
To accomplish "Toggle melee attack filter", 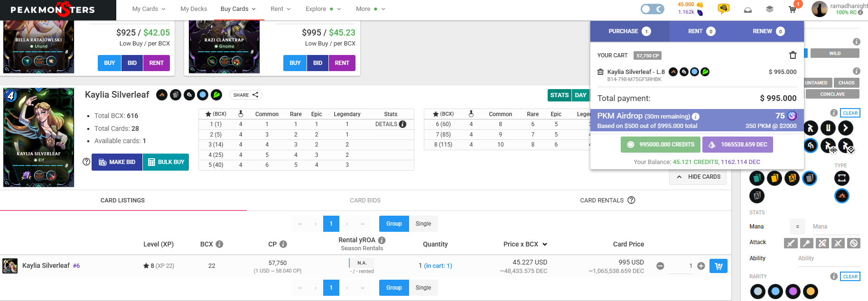I will click(x=791, y=243).
